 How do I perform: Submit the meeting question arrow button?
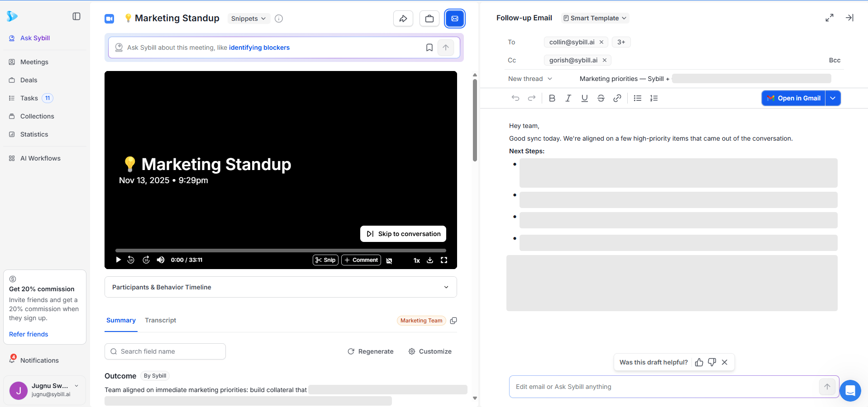point(446,47)
